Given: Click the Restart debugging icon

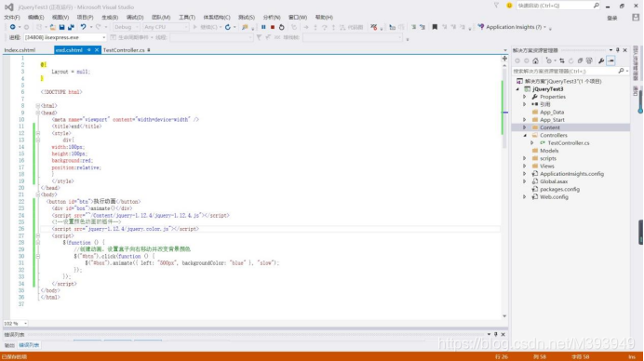Looking at the screenshot, I should point(281,27).
